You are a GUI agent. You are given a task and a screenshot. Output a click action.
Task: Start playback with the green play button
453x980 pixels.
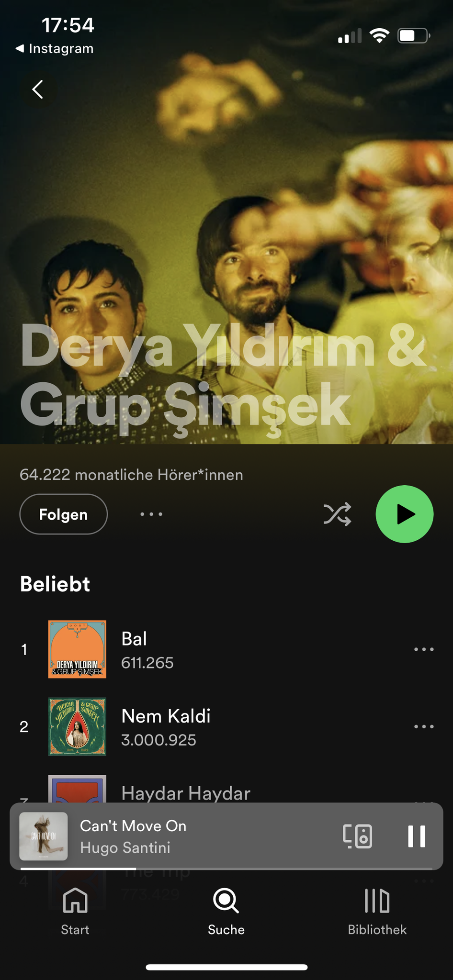pos(405,514)
